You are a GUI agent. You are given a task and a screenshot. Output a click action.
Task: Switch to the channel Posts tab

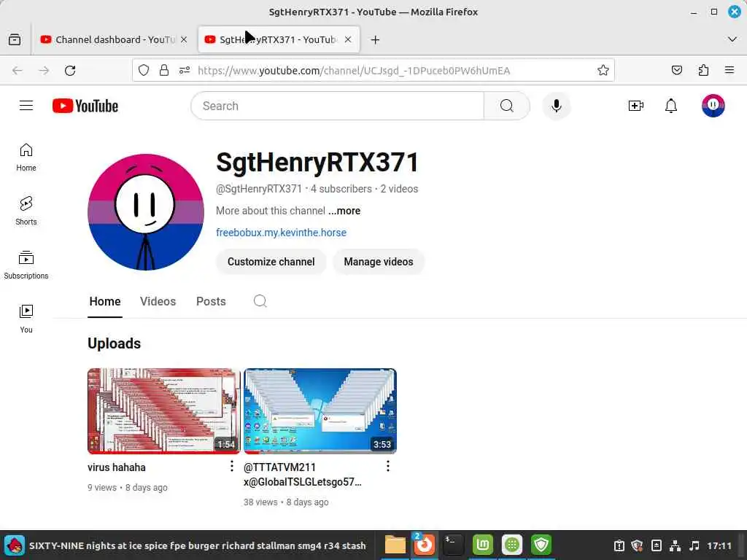point(211,301)
